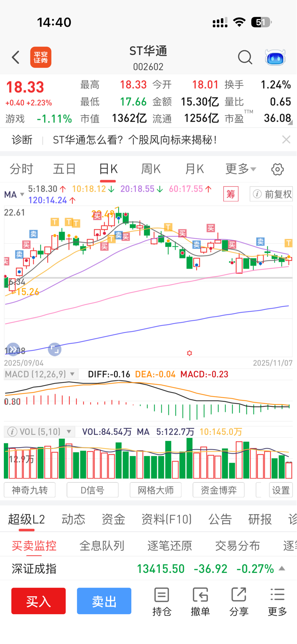This screenshot has width=297, height=644.
Task: Open the 资料(F10) tab
Action: tap(166, 519)
